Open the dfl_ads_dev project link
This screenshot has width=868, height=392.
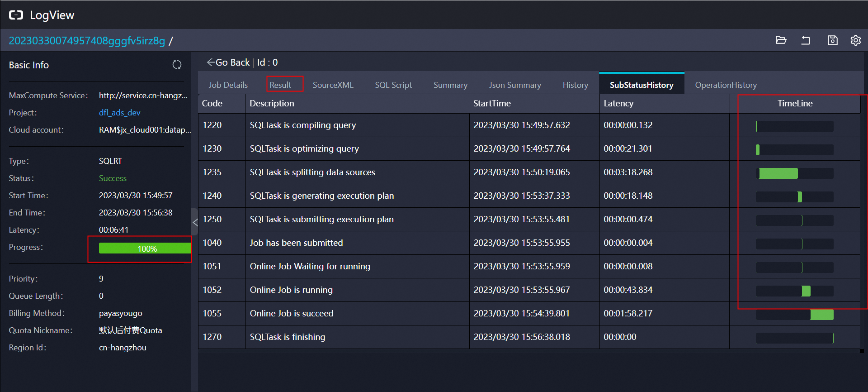point(119,113)
